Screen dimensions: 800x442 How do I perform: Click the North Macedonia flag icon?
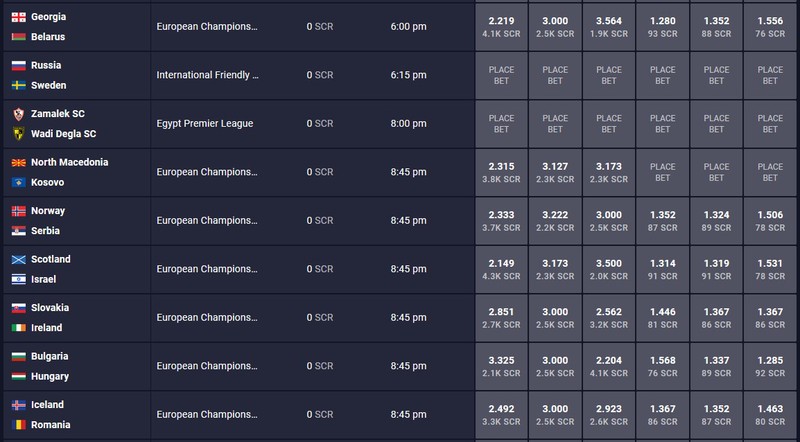pyautogui.click(x=19, y=162)
